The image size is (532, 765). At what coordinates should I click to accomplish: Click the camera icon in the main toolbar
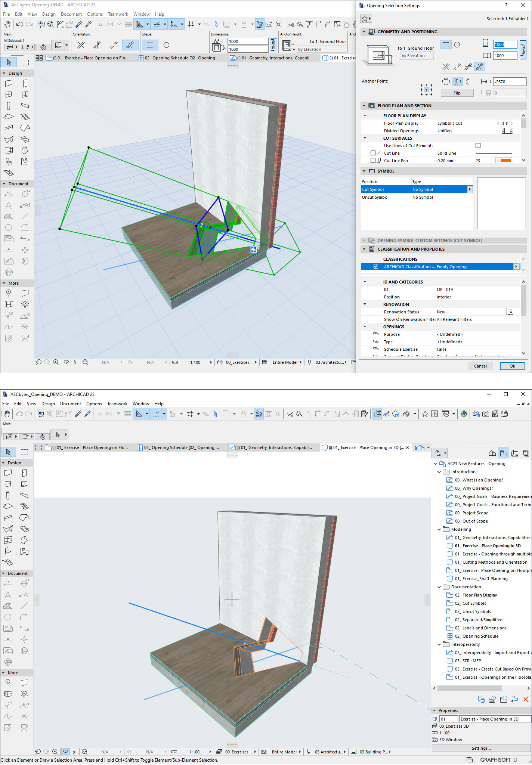(485, 414)
